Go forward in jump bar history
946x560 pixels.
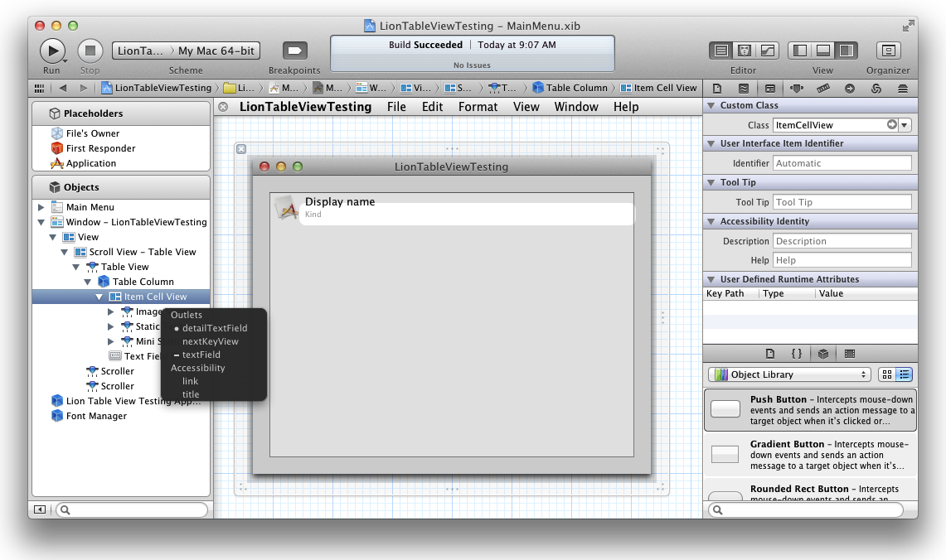point(83,88)
